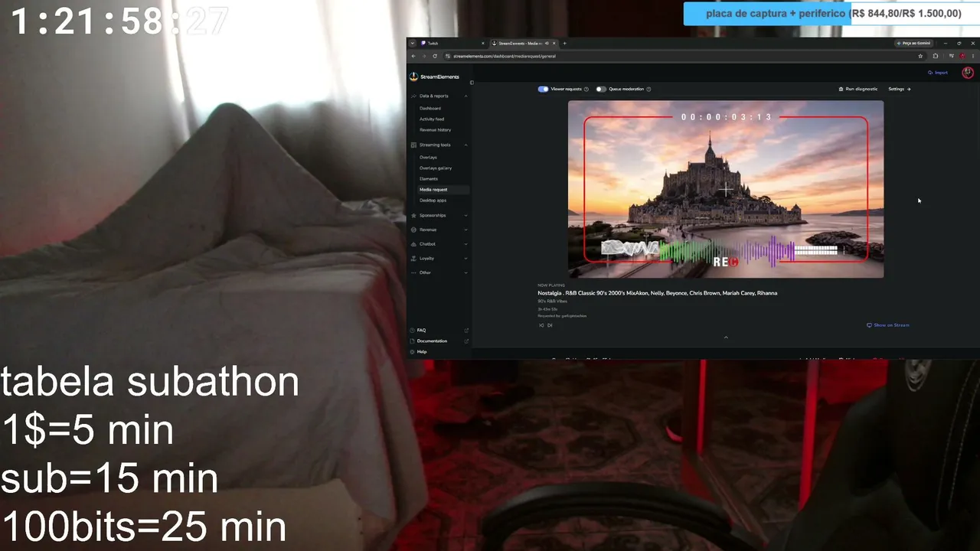Open the StreamElements account avatar
The height and width of the screenshot is (551, 980).
(968, 73)
